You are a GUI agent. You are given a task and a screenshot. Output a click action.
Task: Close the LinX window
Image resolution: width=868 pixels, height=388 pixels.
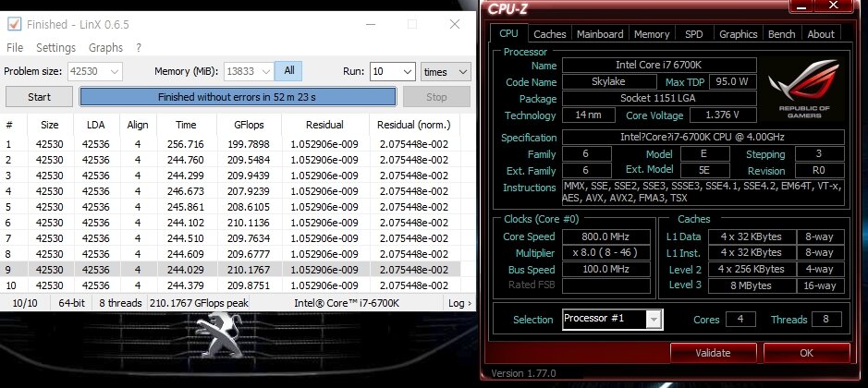click(x=455, y=24)
